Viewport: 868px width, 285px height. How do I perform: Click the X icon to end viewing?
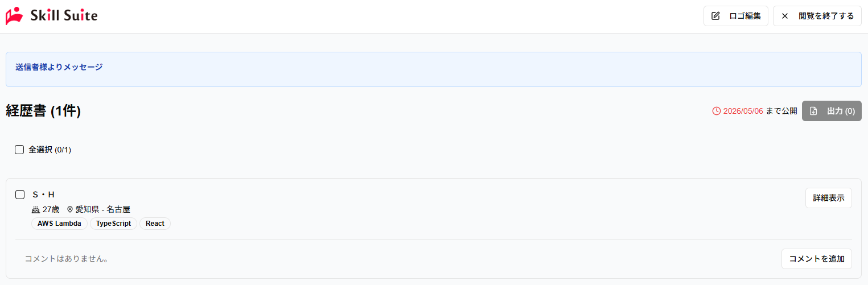tap(785, 16)
